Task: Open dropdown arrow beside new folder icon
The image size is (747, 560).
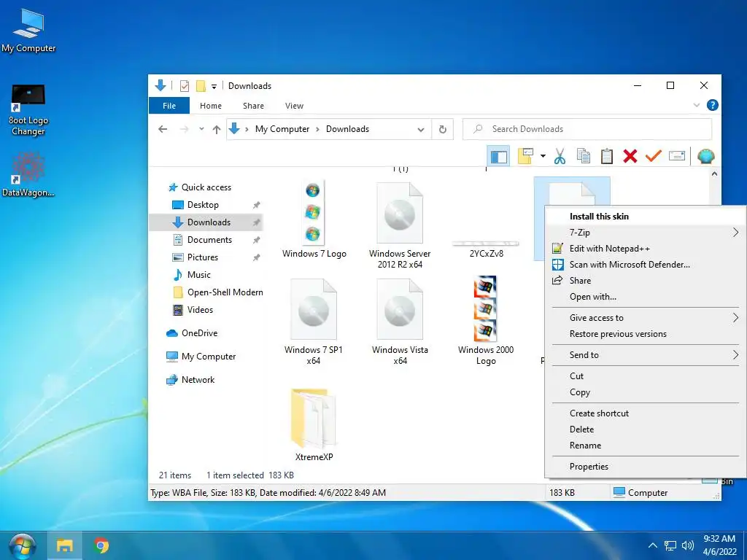Action: (x=543, y=156)
